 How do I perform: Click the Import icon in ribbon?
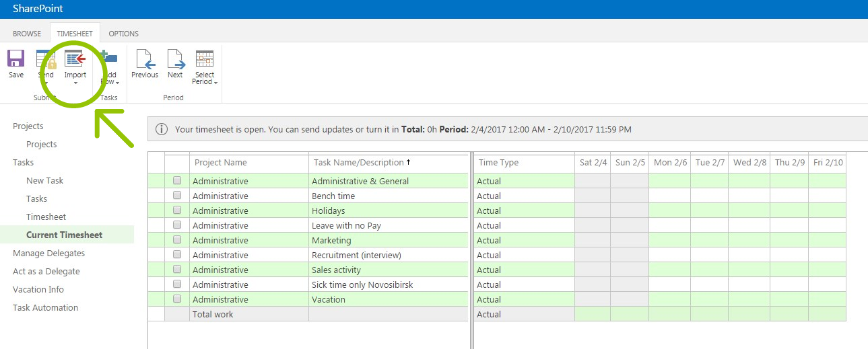75,59
